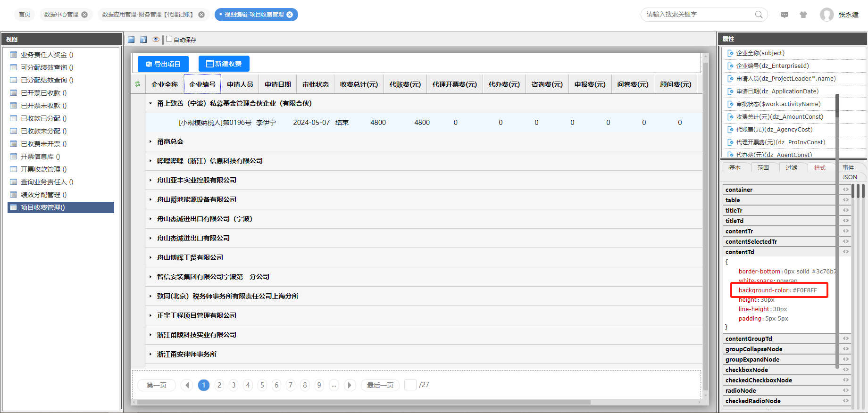Click the eye preview icon

156,40
